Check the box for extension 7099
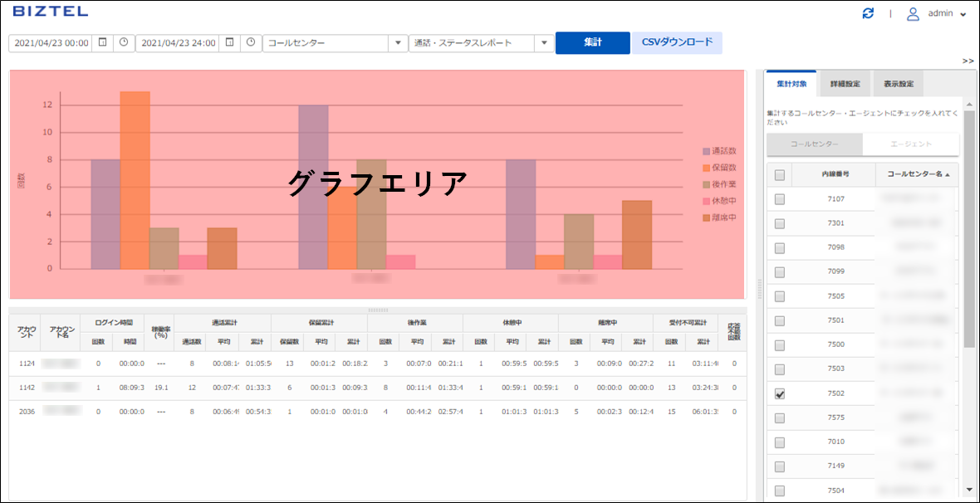The height and width of the screenshot is (503, 980). click(779, 271)
